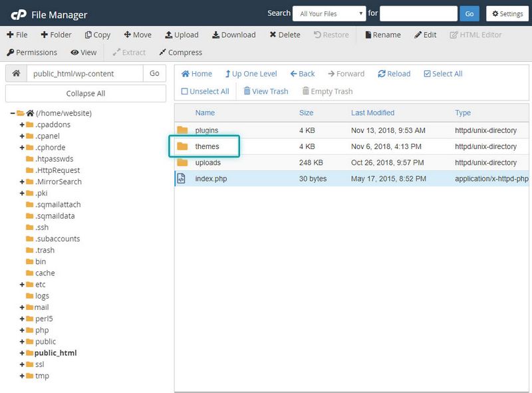
Task: Click the Copy toolbar icon
Action: click(x=88, y=35)
